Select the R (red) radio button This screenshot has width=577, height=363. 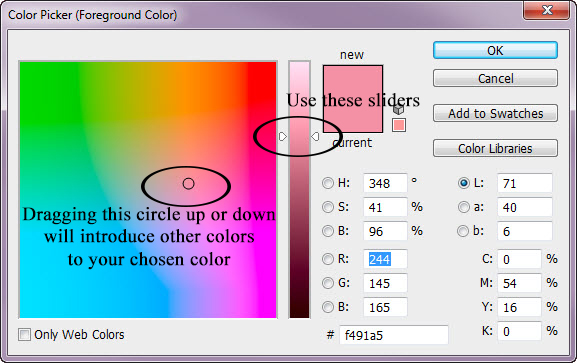(328, 259)
